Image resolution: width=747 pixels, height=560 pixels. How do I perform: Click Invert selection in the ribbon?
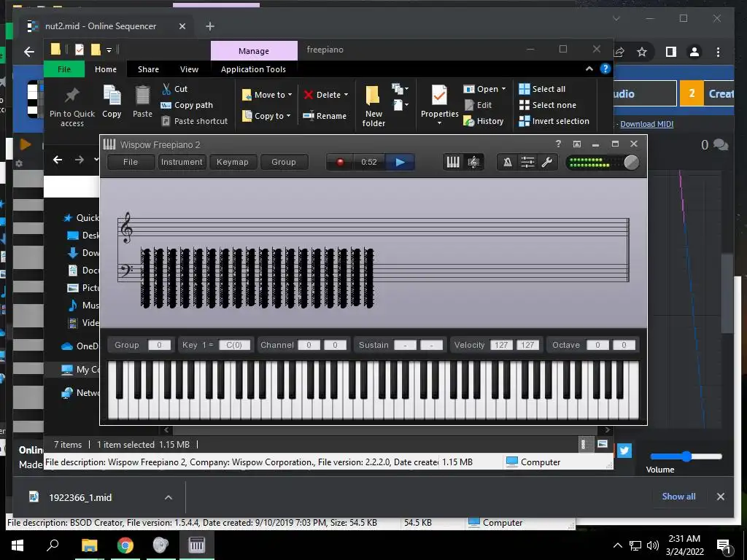click(x=554, y=122)
